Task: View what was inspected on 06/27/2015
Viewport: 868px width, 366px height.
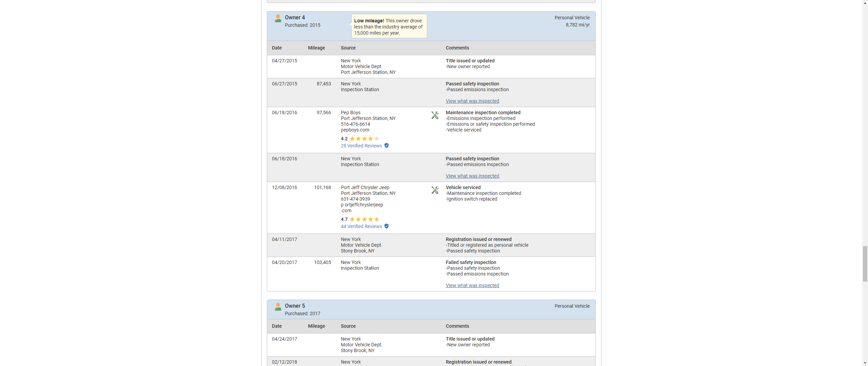Action: [x=472, y=101]
